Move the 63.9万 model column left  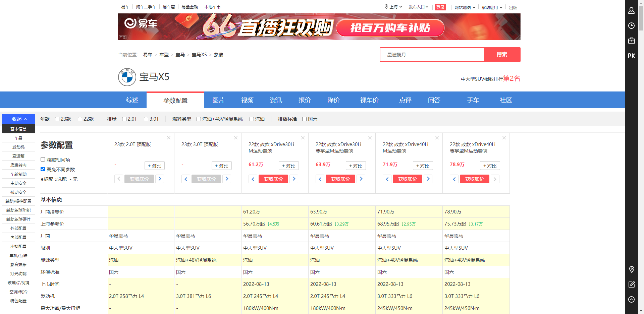pyautogui.click(x=320, y=179)
